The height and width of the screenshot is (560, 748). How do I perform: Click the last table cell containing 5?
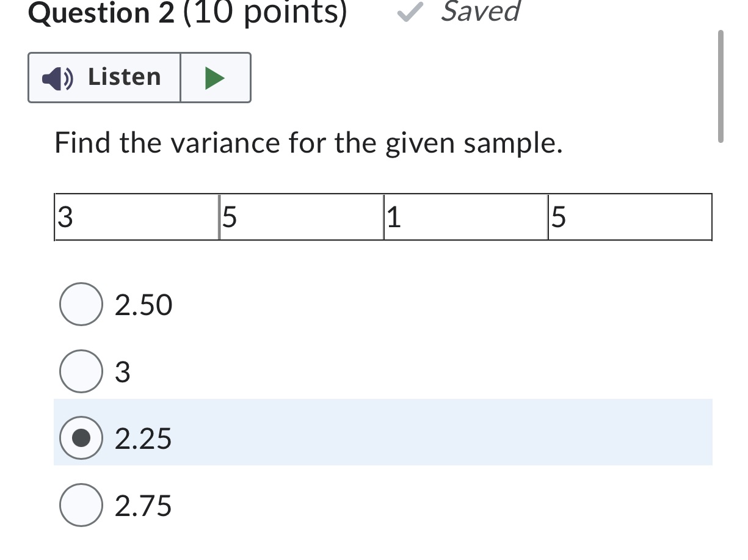point(629,217)
